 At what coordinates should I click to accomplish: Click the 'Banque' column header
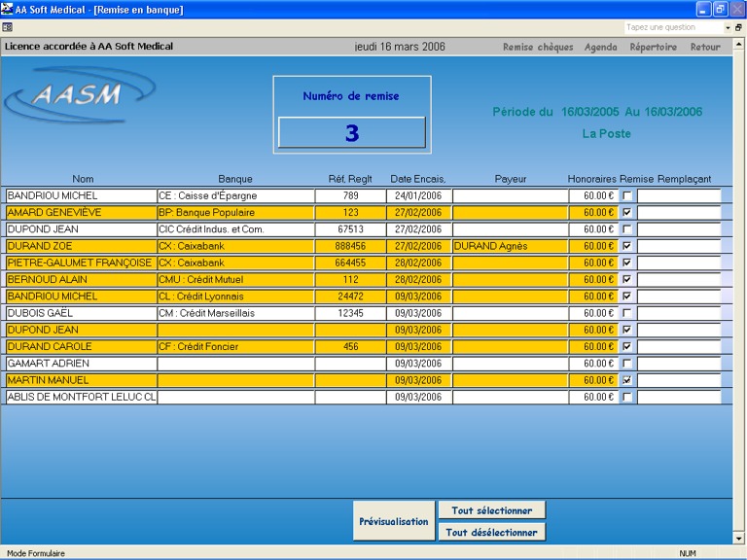pyautogui.click(x=235, y=179)
